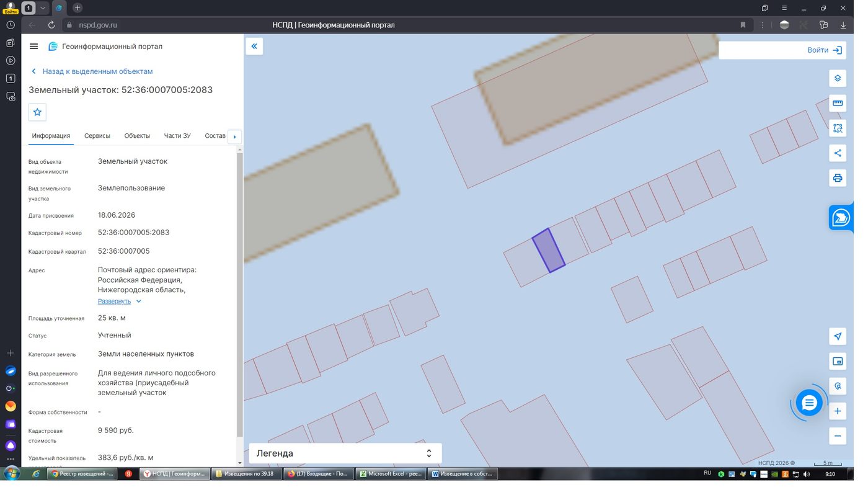Open the map layers icon
This screenshot has width=868, height=500.
click(838, 78)
